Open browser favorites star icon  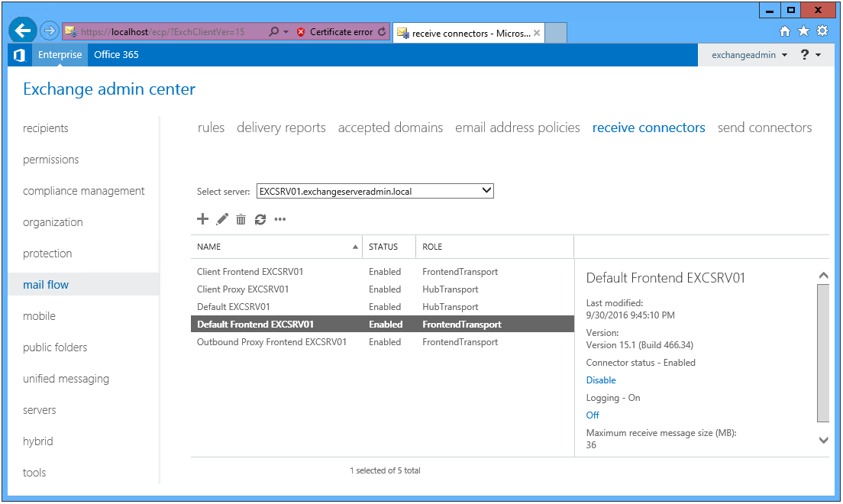[x=804, y=31]
